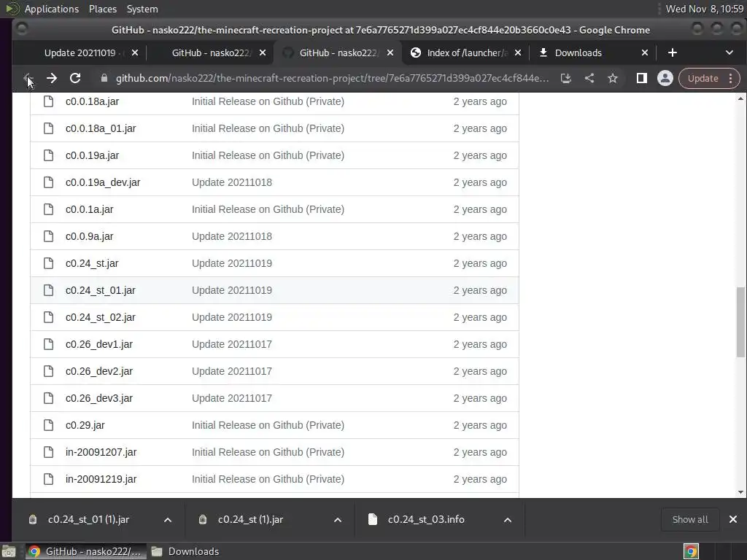Click the jar icon of c0.24_st_01 (1).jar download
This screenshot has height=560, width=747.
[x=32, y=519]
